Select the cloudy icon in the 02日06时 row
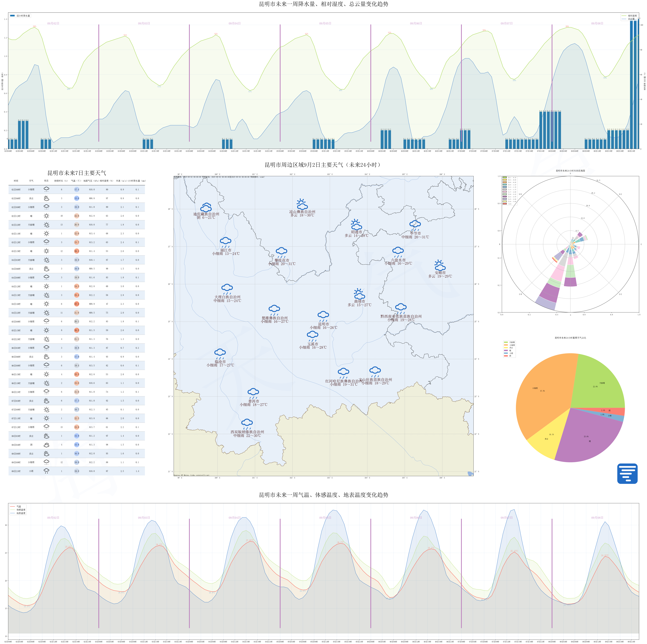Screen dimensions: 647x644 tap(47, 198)
